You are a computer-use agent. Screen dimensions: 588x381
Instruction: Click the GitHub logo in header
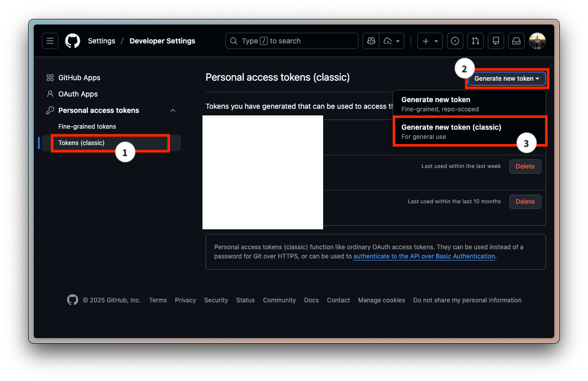pos(73,41)
